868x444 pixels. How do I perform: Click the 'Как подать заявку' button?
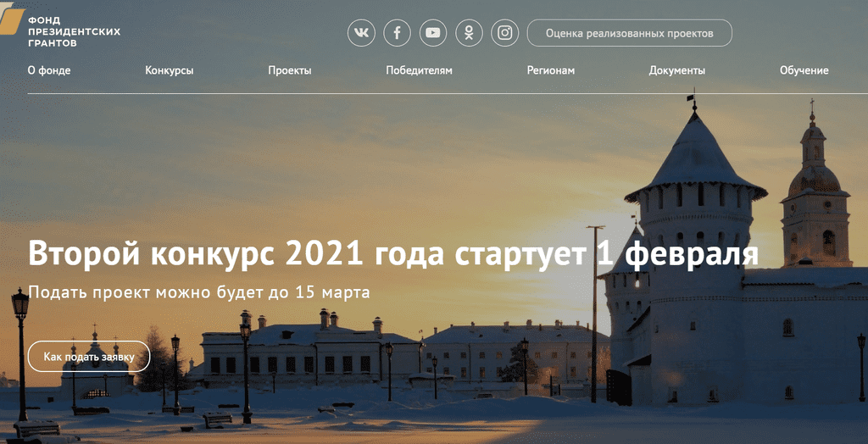89,357
